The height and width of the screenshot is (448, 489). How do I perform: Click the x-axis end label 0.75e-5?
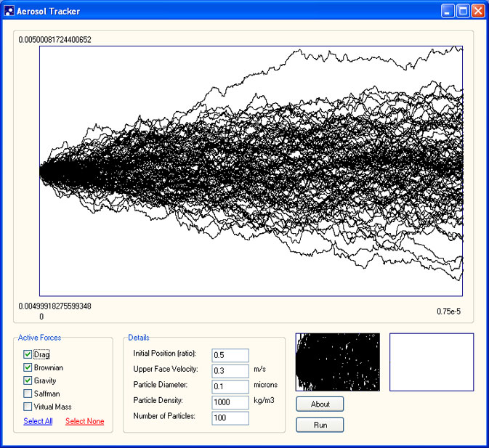[x=448, y=311]
